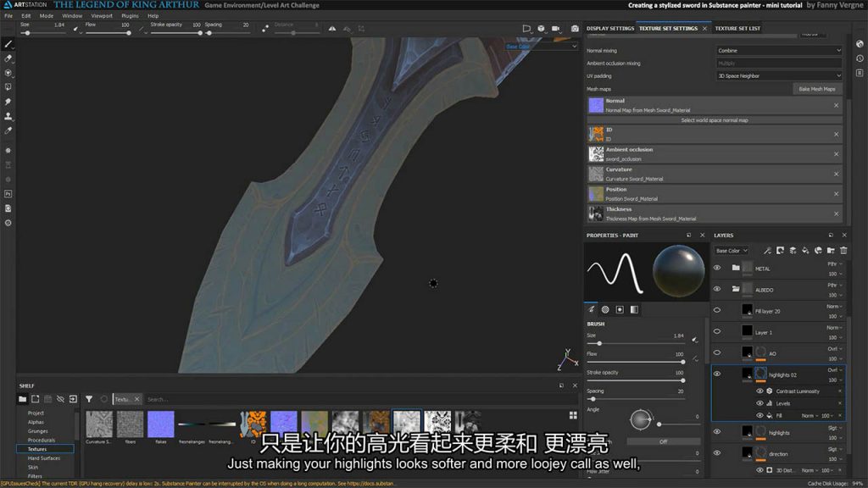Click shelf filter funnel icon

pyautogui.click(x=88, y=399)
